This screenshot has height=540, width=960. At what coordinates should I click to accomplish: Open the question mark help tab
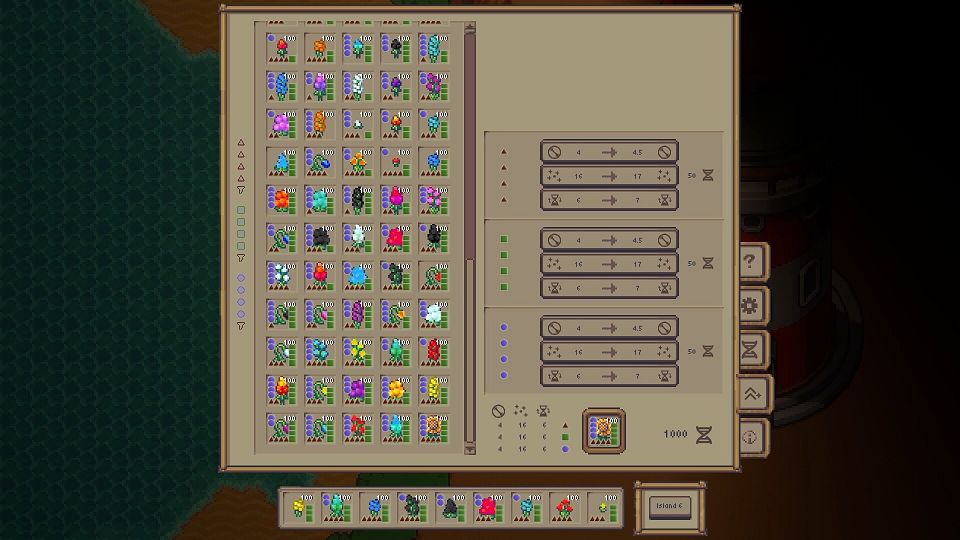(752, 262)
